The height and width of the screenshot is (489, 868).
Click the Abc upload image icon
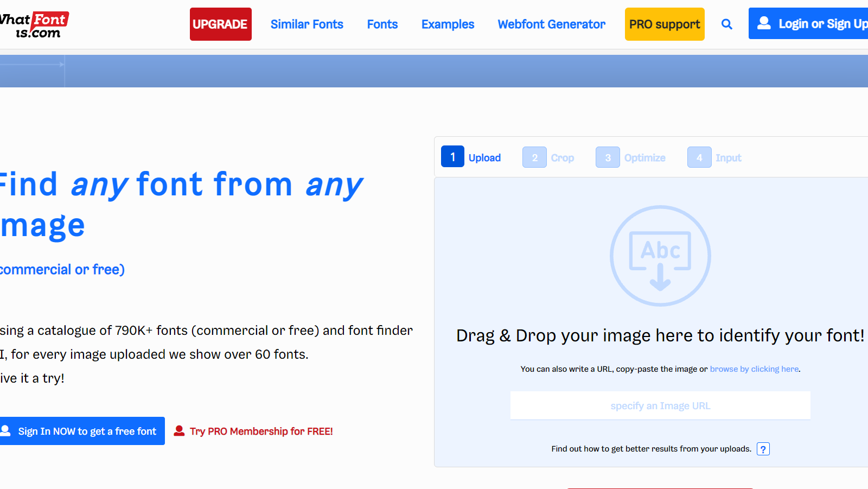pyautogui.click(x=660, y=256)
